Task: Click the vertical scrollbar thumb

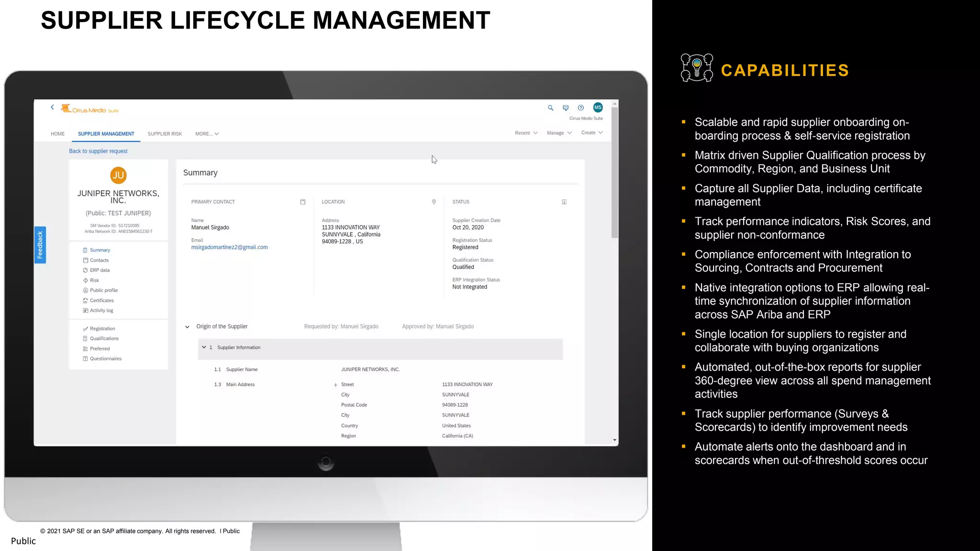Action: tap(614, 172)
